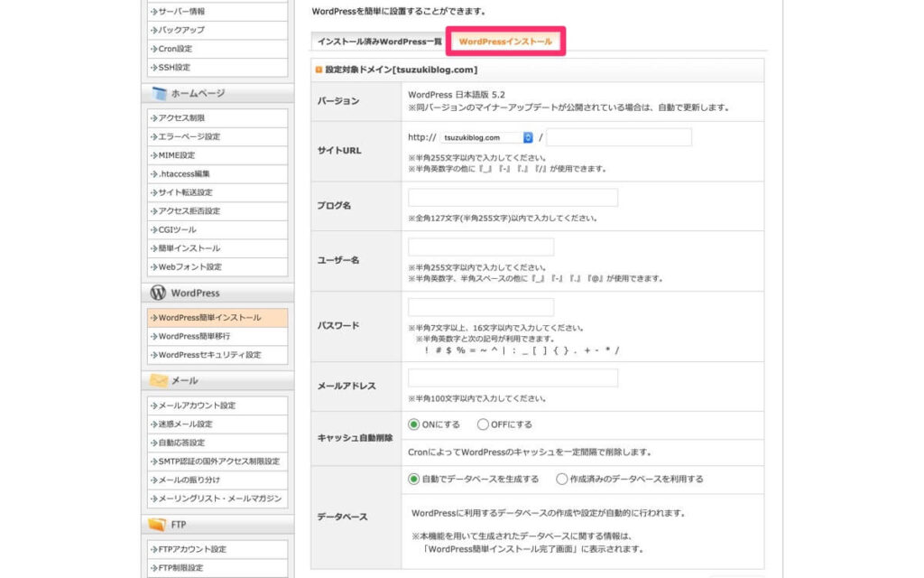Click the orange square icon beside 設定対象ドメイン

319,70
